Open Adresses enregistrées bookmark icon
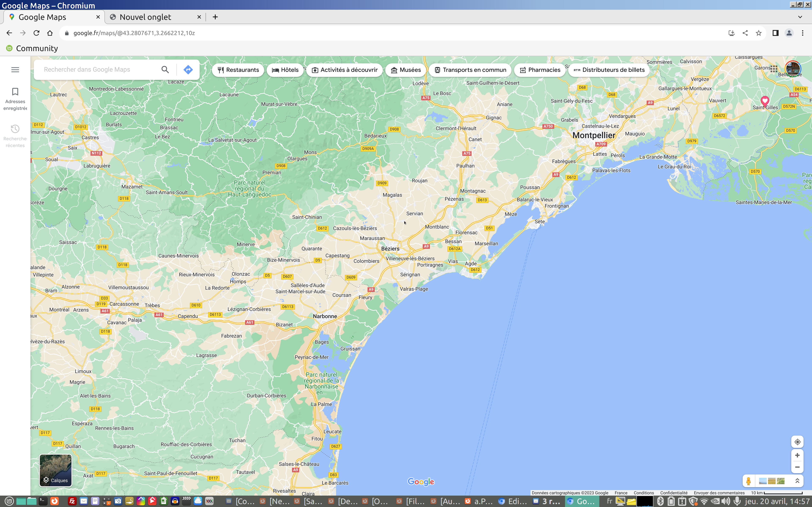 pos(15,92)
